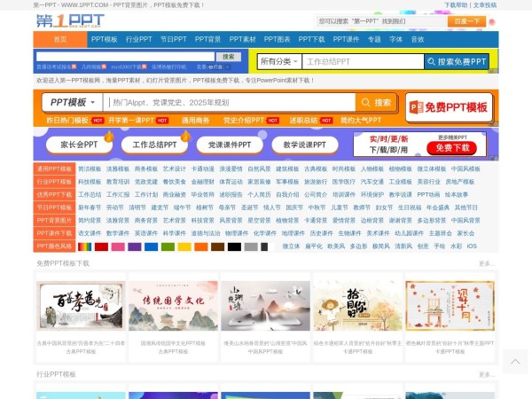This screenshot has width=532, height=399.
Task: Click the scroll-to-top arrow icon
Action: tap(515, 361)
